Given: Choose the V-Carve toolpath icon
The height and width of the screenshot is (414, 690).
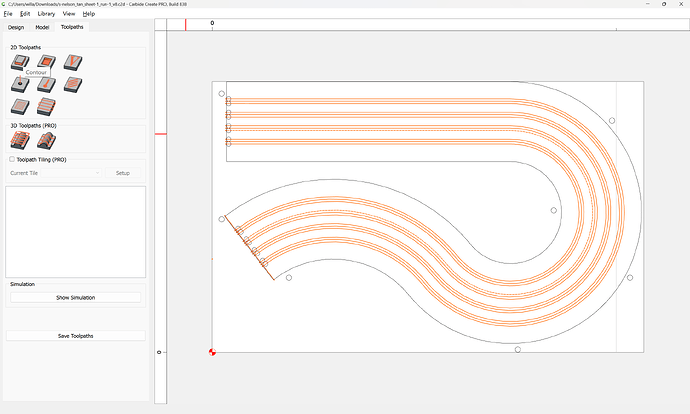Looking at the screenshot, I should pos(71,62).
